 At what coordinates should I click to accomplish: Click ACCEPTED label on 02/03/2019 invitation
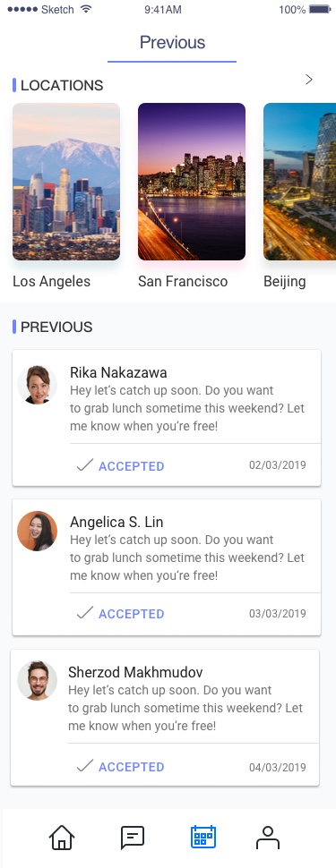point(132,466)
